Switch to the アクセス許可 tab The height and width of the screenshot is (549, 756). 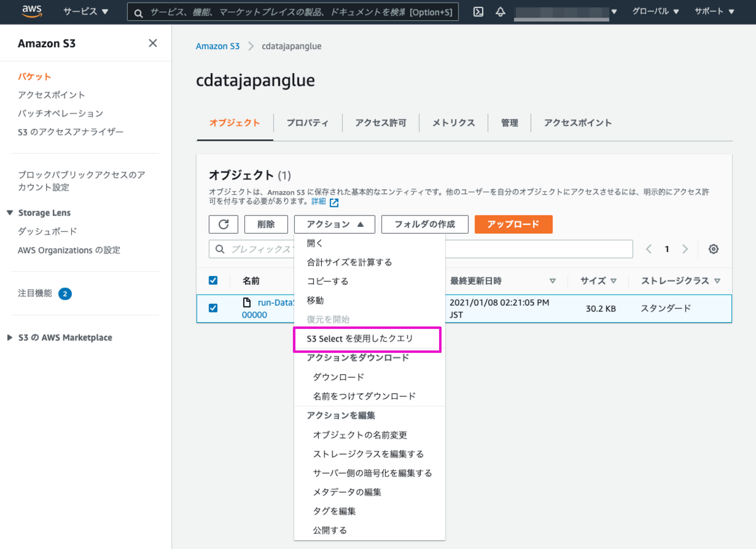point(381,123)
